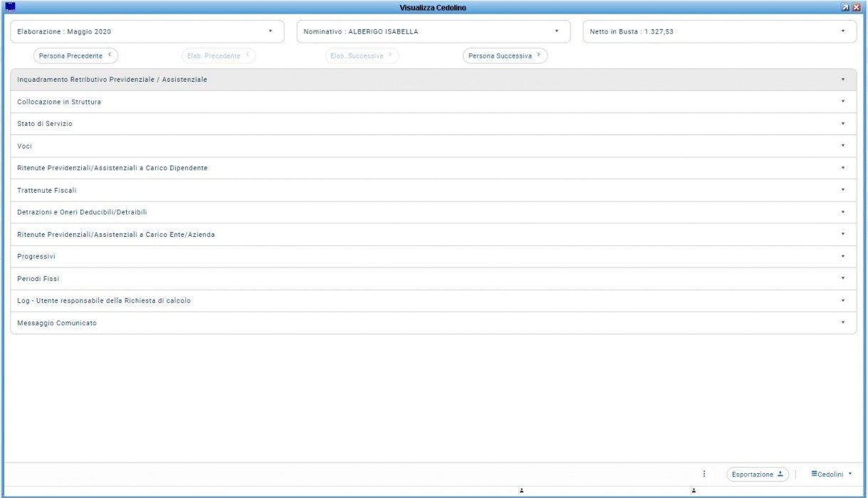Click the application icon in title bar

coord(9,7)
